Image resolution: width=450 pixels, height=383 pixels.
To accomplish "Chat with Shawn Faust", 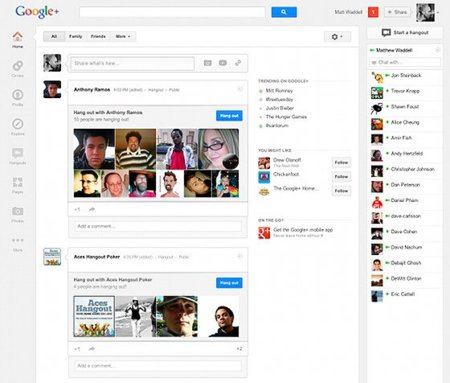I will point(405,107).
